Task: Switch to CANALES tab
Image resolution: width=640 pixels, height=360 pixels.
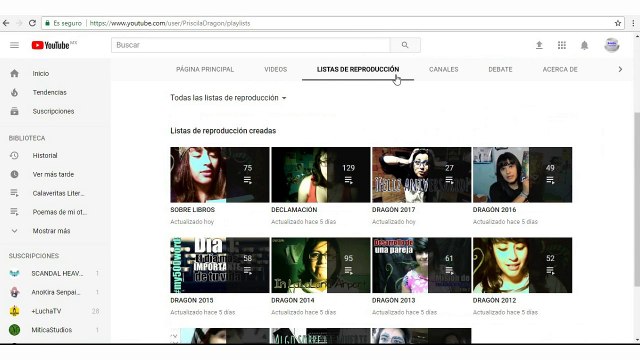Action: coord(444,69)
